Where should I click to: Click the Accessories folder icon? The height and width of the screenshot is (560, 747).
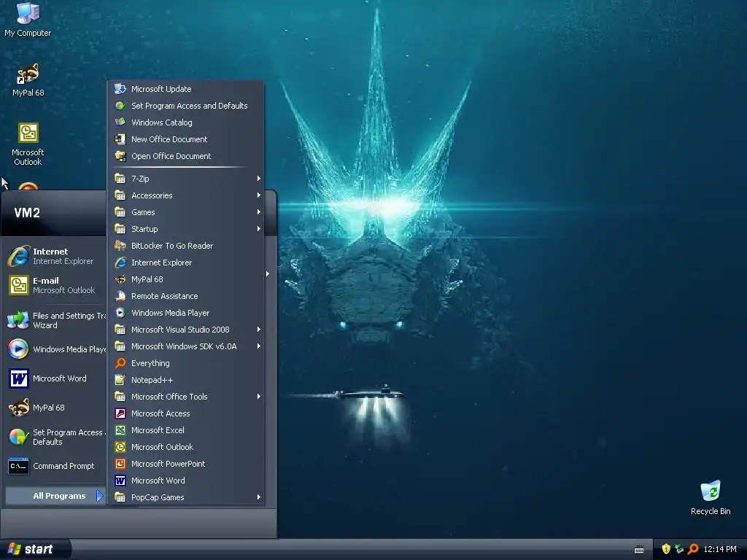point(120,195)
